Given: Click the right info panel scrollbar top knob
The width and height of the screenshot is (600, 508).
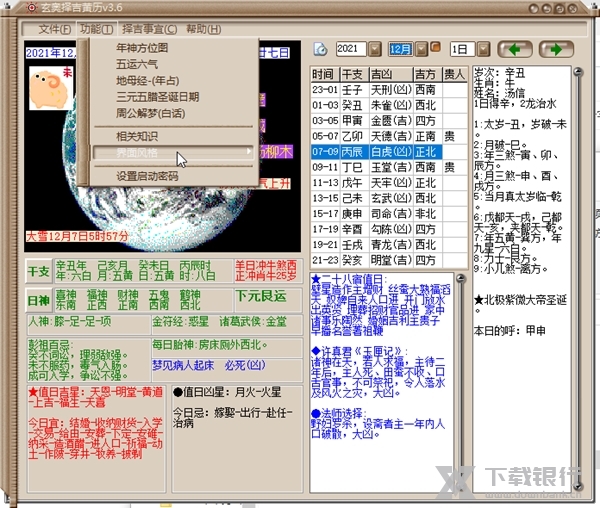Looking at the screenshot, I should pyautogui.click(x=578, y=72).
